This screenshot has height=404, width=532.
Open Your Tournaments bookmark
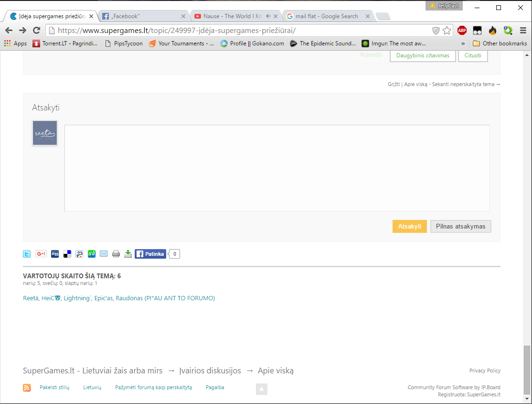(x=181, y=44)
